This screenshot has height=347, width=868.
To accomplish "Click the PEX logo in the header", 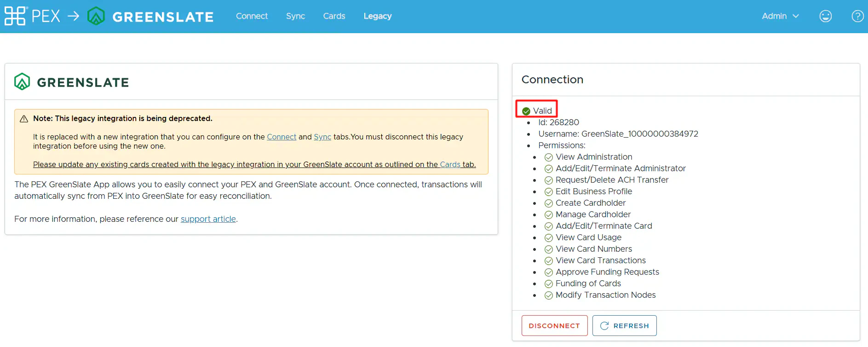I will [32, 16].
